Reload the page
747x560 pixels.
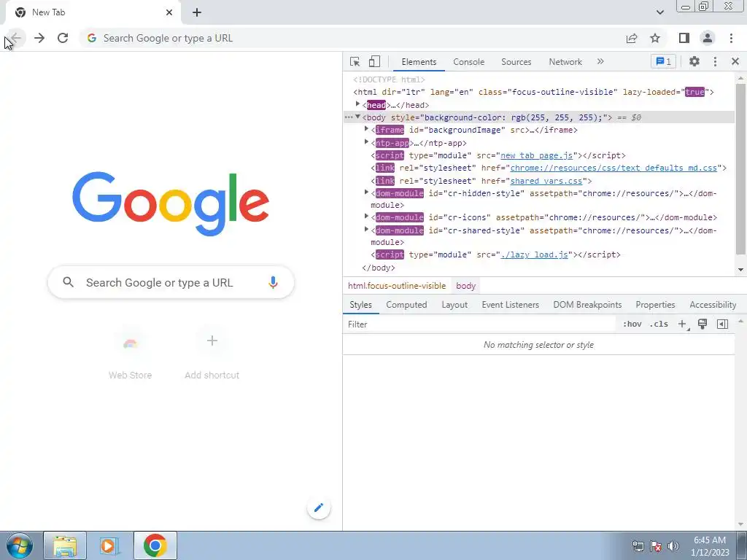[x=63, y=38]
